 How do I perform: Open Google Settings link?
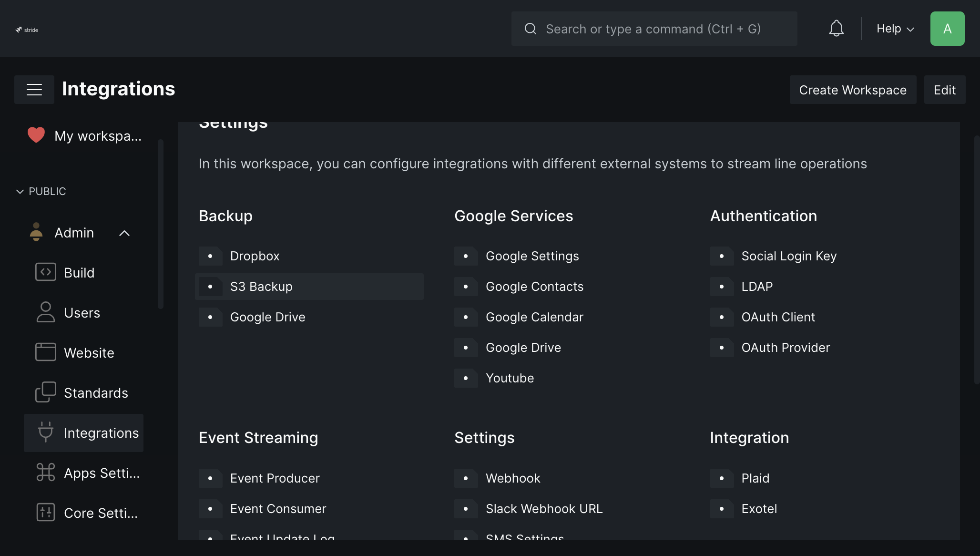click(532, 256)
